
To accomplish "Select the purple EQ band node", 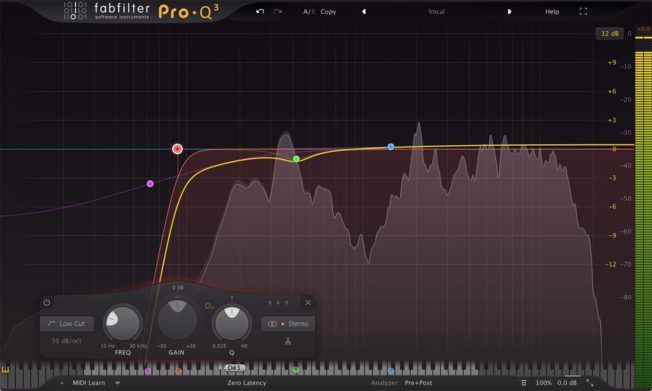I will click(x=150, y=183).
